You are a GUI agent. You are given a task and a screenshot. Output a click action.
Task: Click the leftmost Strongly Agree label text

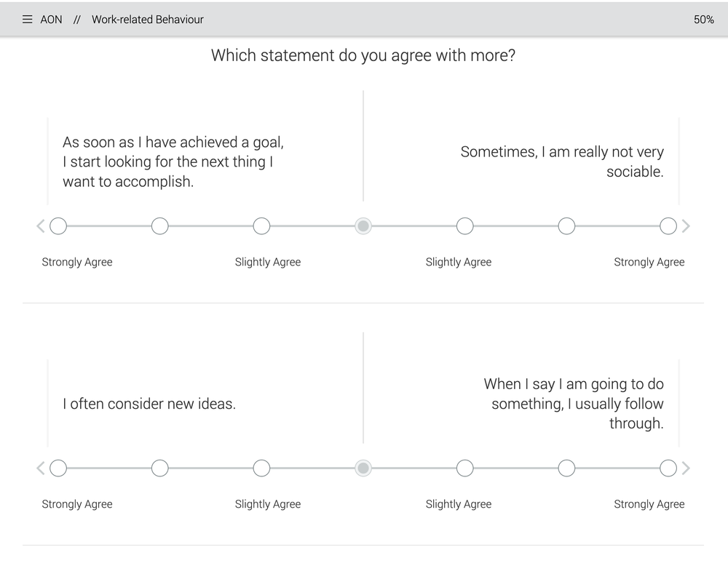pos(76,262)
